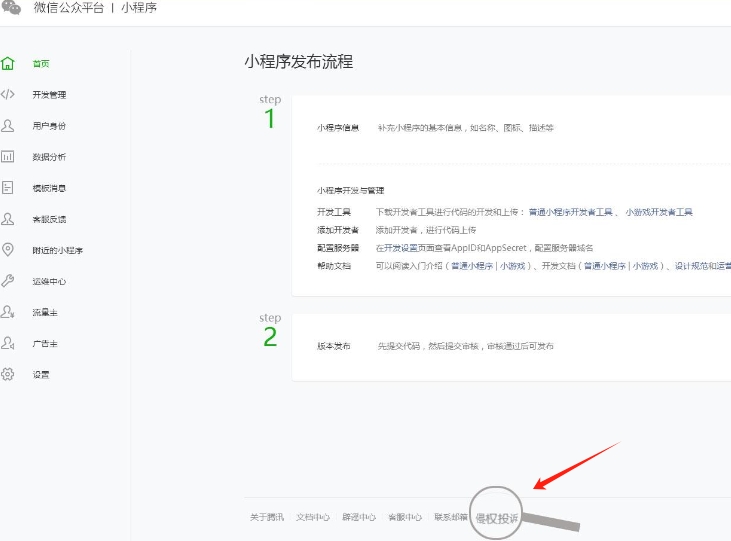The width and height of the screenshot is (731, 541).
Task: Click the 流量主 sidebar icon
Action: [x=8, y=312]
